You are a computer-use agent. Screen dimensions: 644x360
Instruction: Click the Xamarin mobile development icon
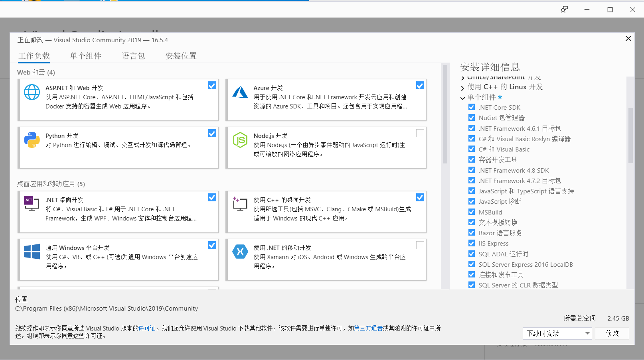[240, 252]
